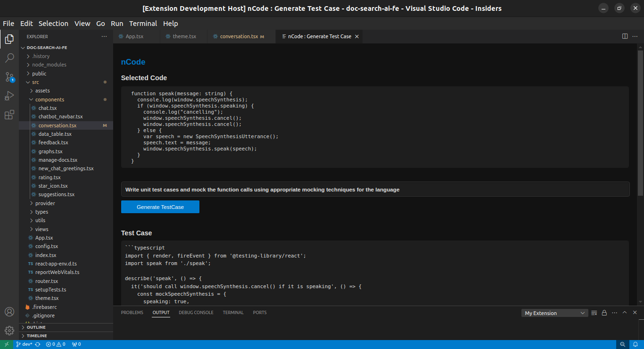This screenshot has width=644, height=349.
Task: Expand the assets folder
Action: 66,91
